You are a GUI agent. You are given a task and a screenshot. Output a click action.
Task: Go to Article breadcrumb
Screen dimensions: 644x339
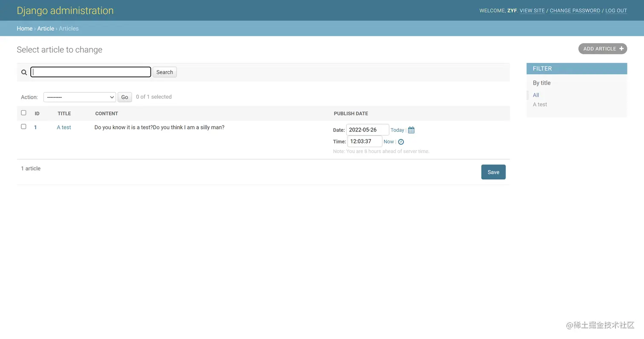[46, 28]
